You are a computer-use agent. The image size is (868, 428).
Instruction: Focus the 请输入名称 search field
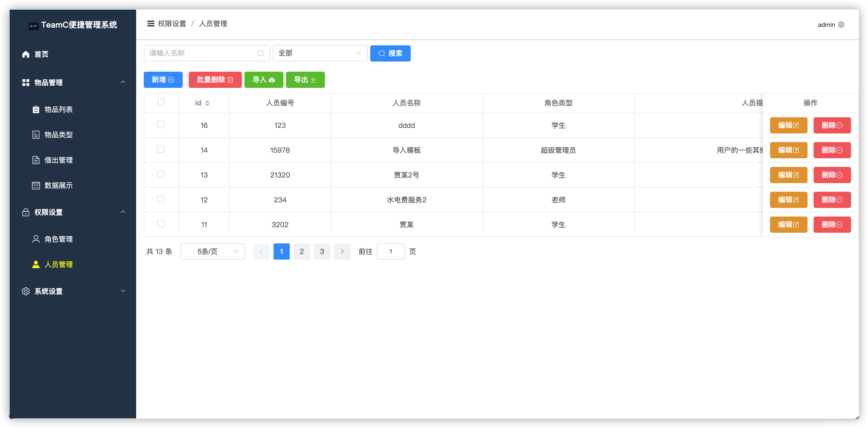pyautogui.click(x=207, y=53)
